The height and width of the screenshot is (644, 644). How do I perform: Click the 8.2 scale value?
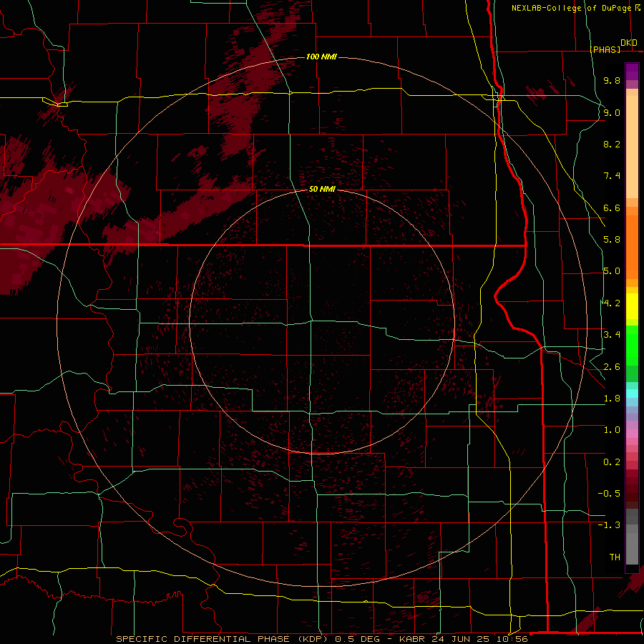coord(612,144)
